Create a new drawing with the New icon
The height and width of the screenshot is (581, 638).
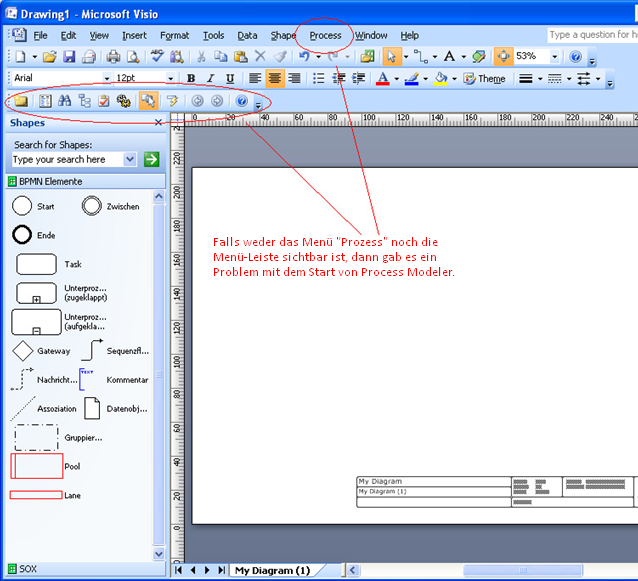(x=20, y=57)
